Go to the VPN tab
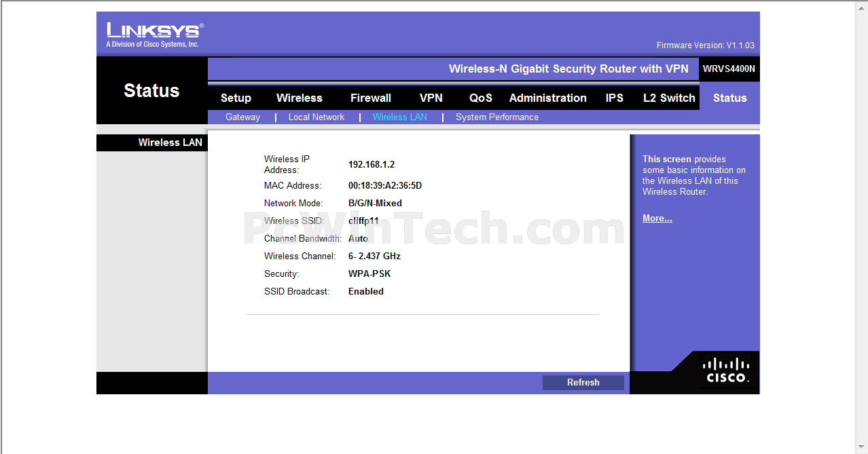The image size is (868, 454). coord(431,98)
